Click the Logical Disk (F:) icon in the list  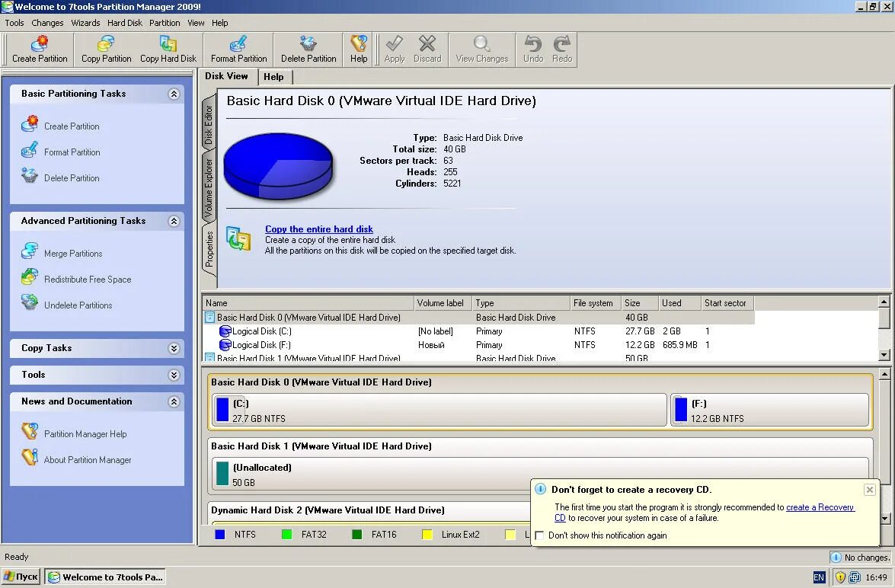coord(225,345)
